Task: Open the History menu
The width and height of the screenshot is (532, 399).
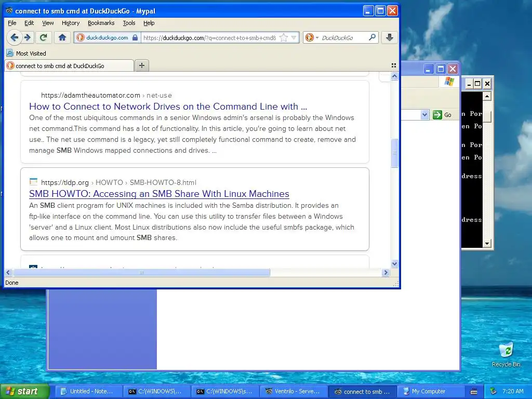Action: (71, 23)
